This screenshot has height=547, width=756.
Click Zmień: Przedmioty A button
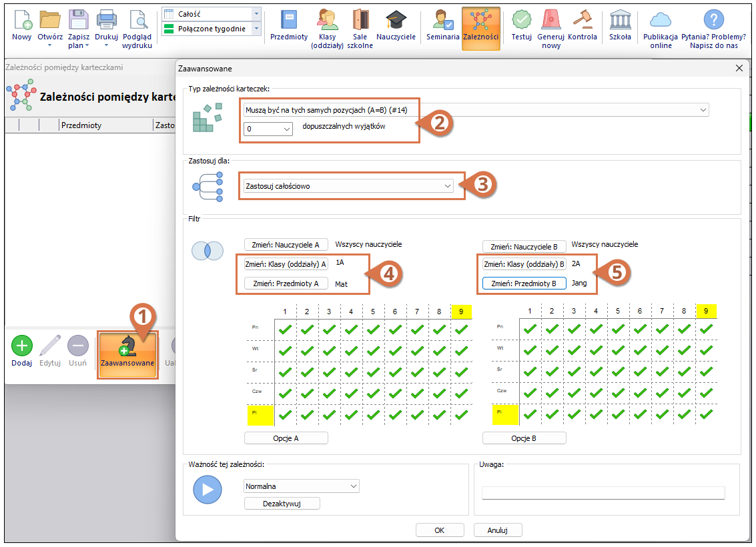[x=286, y=284]
